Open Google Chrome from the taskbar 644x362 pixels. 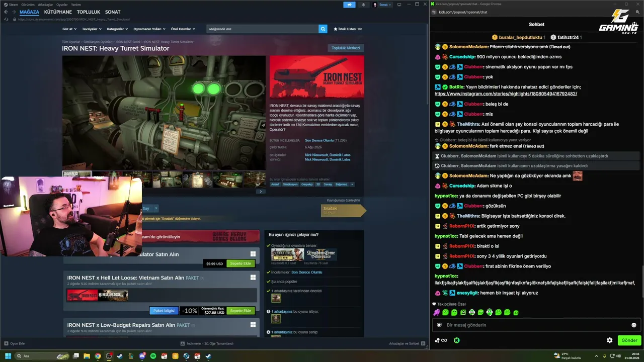(98, 356)
